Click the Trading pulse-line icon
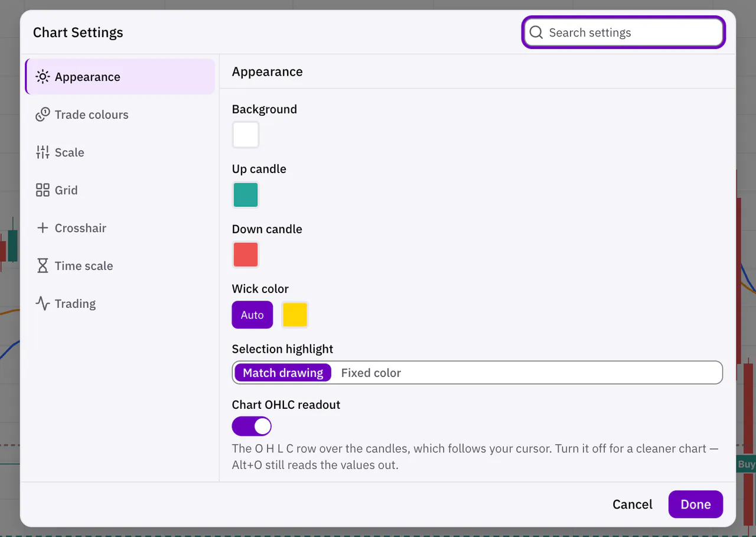Screen dimensions: 756x537 43,304
